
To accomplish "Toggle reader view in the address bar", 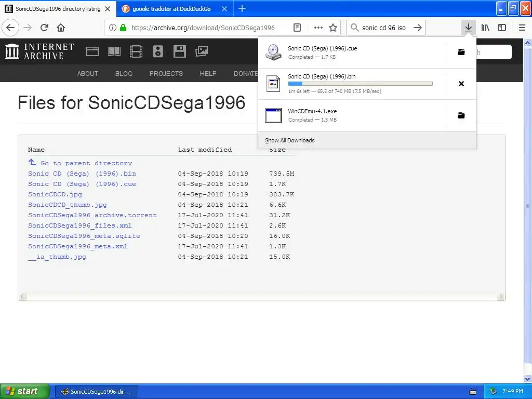I will 297,28.
